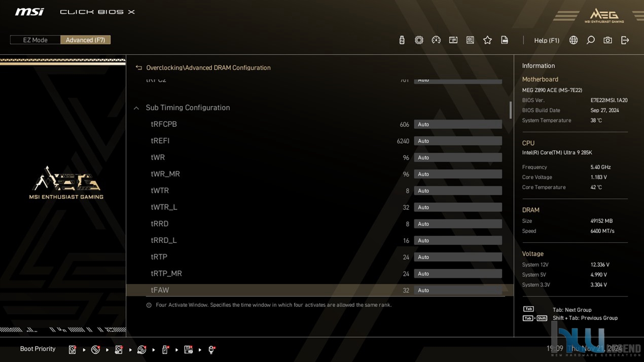This screenshot has width=644, height=362.
Task: Select the tREFI row label
Action: 160,141
